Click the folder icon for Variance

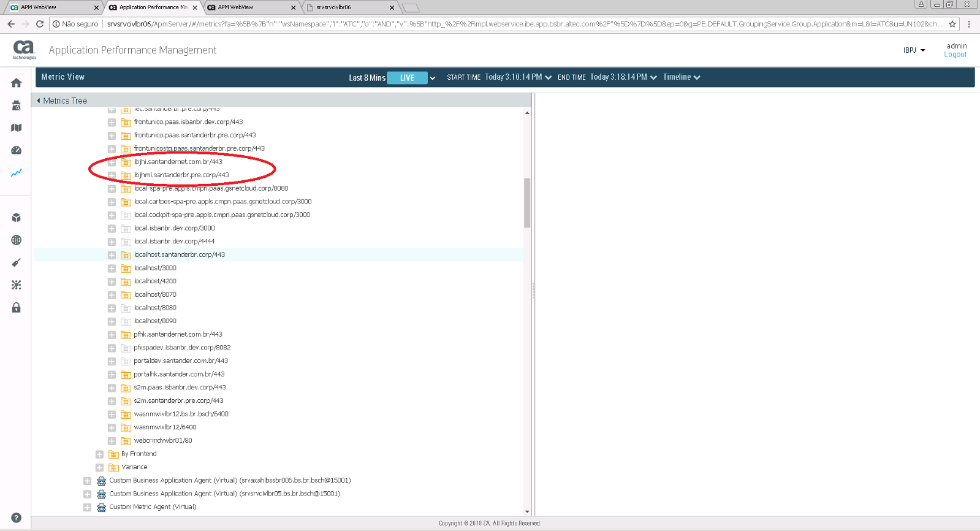click(113, 467)
